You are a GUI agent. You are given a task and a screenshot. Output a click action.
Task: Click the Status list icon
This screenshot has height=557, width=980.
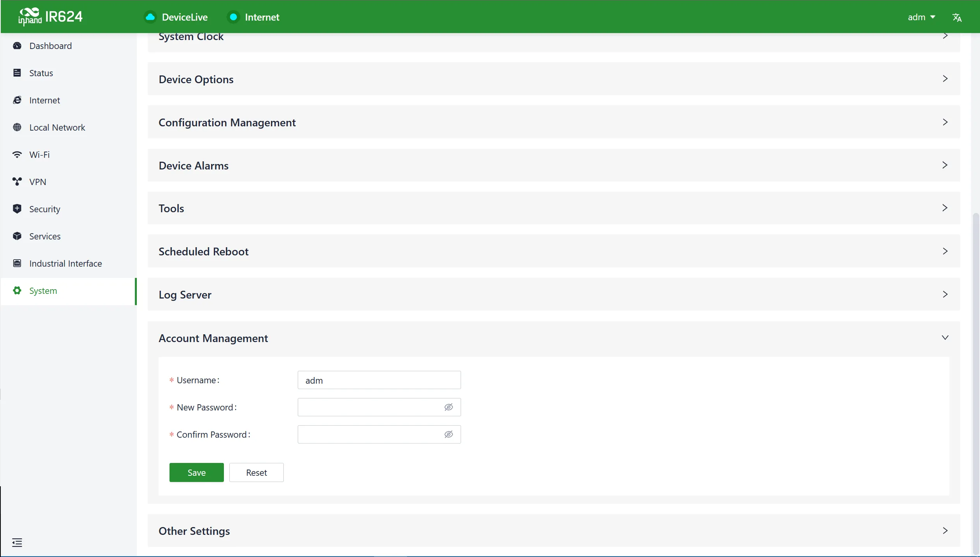click(x=17, y=73)
